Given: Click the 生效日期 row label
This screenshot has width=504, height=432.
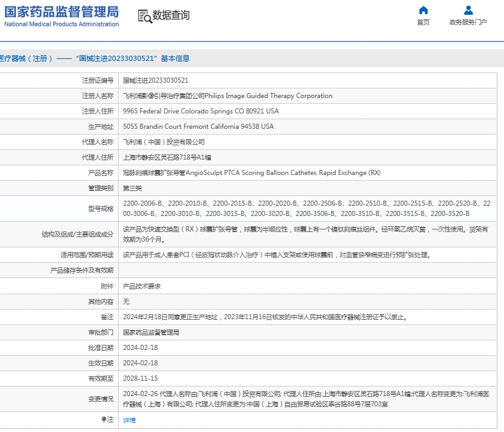Looking at the screenshot, I should [x=101, y=363].
